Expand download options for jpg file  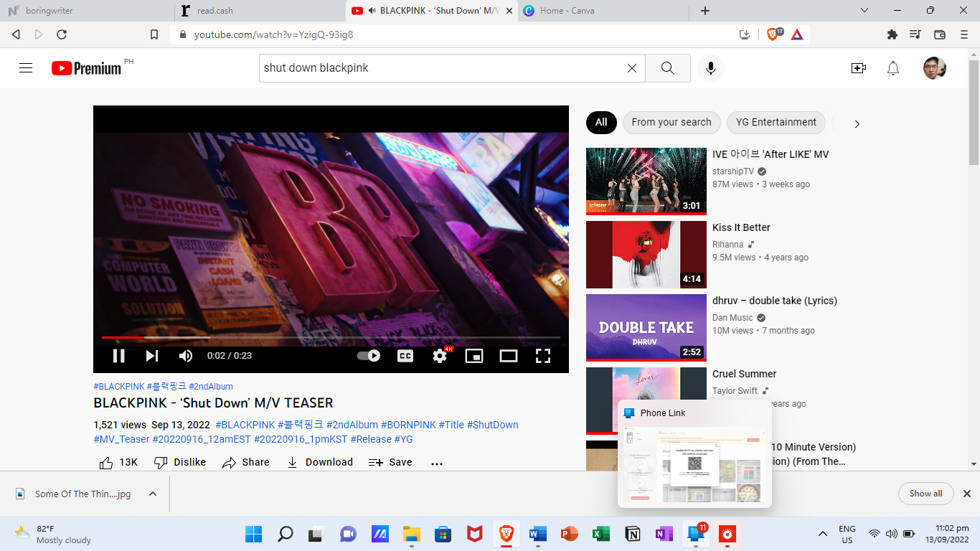[x=153, y=494]
